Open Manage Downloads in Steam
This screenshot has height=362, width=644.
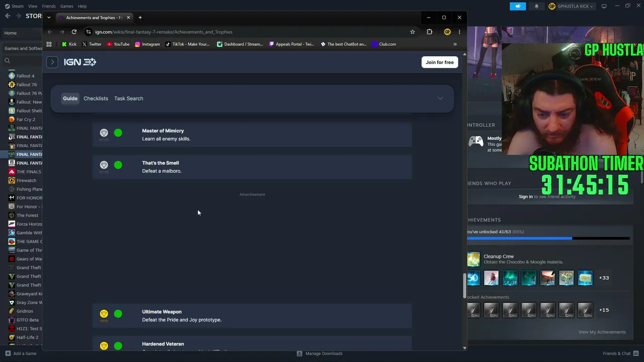(x=320, y=353)
